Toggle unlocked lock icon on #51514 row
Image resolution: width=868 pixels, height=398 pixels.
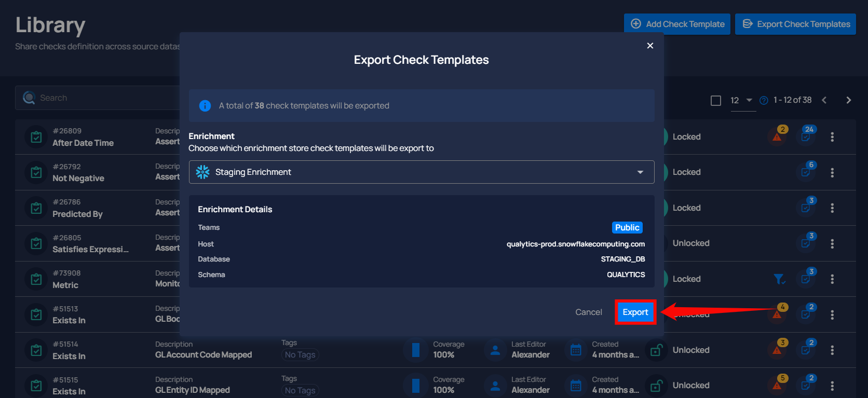[656, 350]
